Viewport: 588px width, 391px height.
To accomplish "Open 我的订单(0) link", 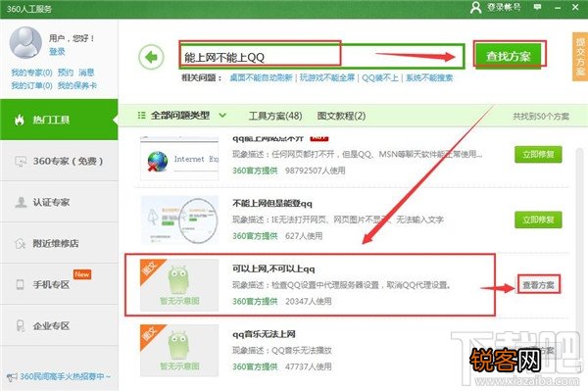I will click(31, 85).
